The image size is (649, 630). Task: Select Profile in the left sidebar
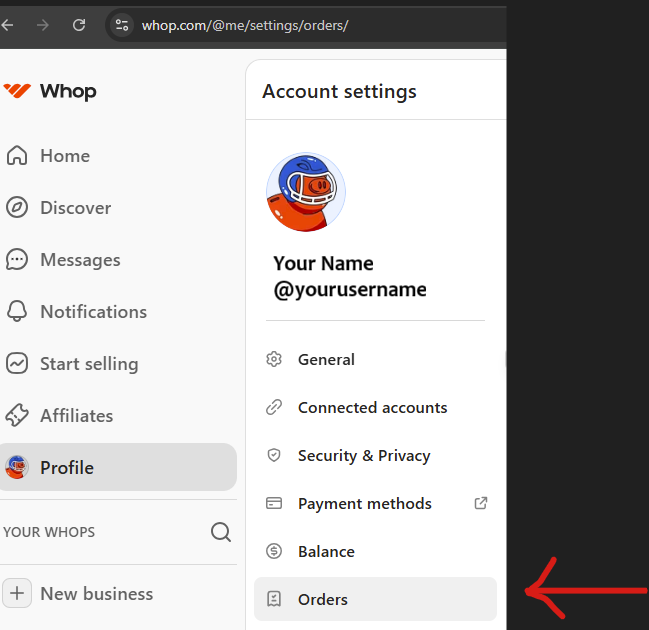tap(67, 468)
